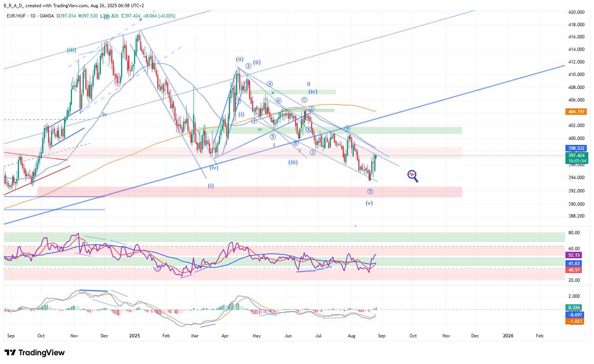The image size is (594, 364).
Task: Click Jul on the time axis
Action: click(x=318, y=336)
